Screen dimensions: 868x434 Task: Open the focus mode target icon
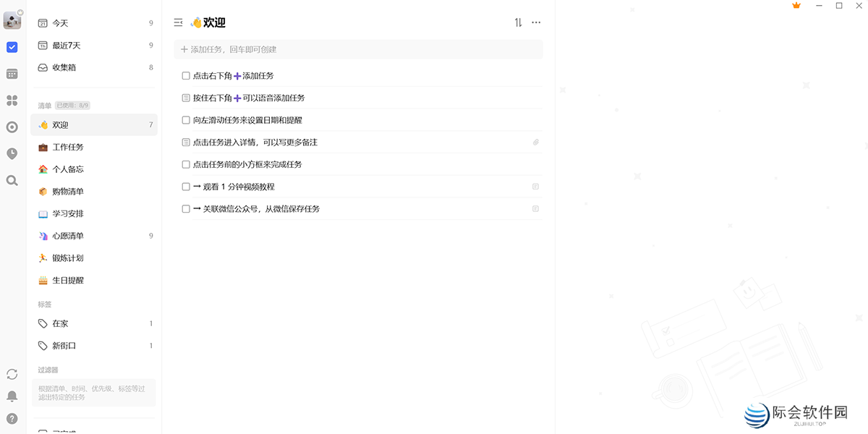pyautogui.click(x=12, y=127)
